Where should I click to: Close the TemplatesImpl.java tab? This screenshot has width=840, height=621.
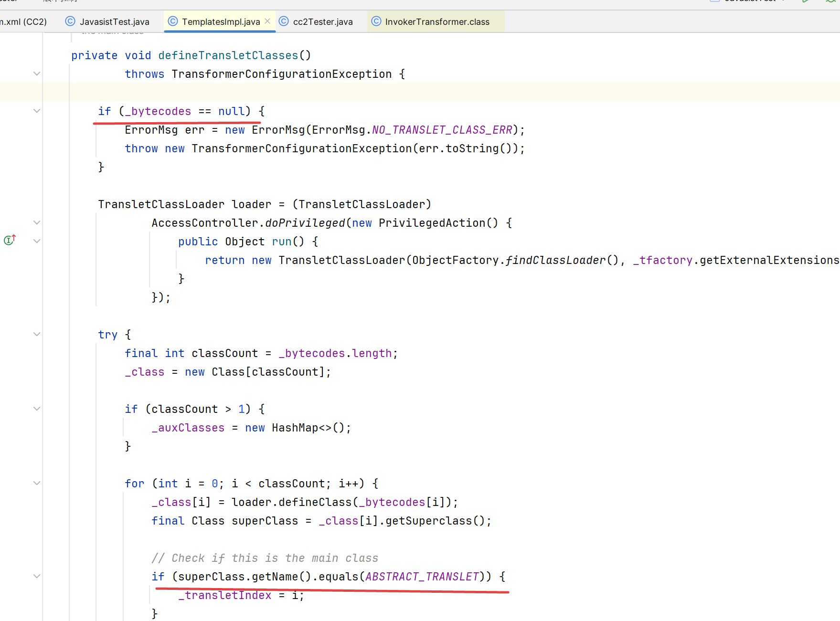267,21
